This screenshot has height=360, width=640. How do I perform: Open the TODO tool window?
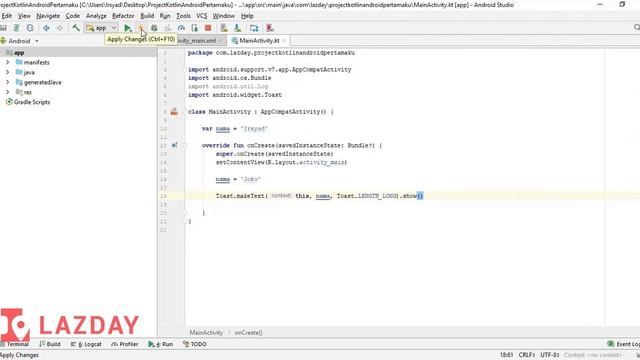195,344
